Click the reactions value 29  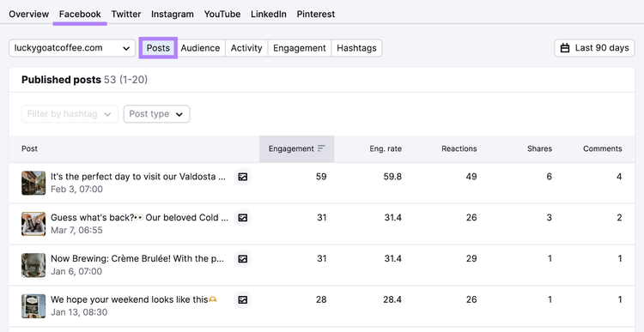[471, 259]
